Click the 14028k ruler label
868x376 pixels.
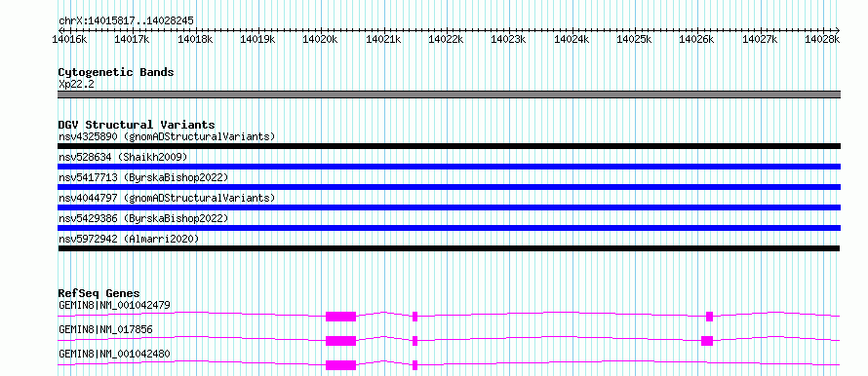point(822,39)
